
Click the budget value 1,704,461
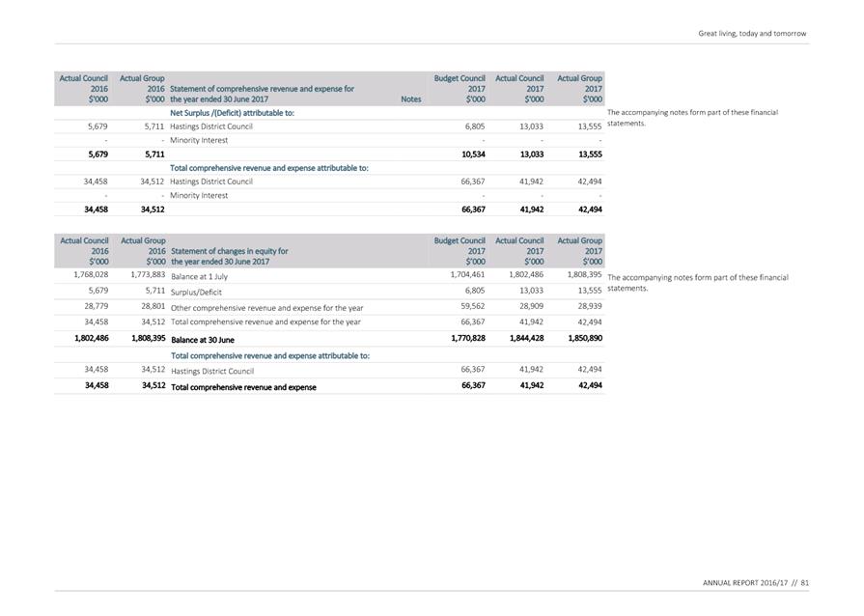(468, 274)
